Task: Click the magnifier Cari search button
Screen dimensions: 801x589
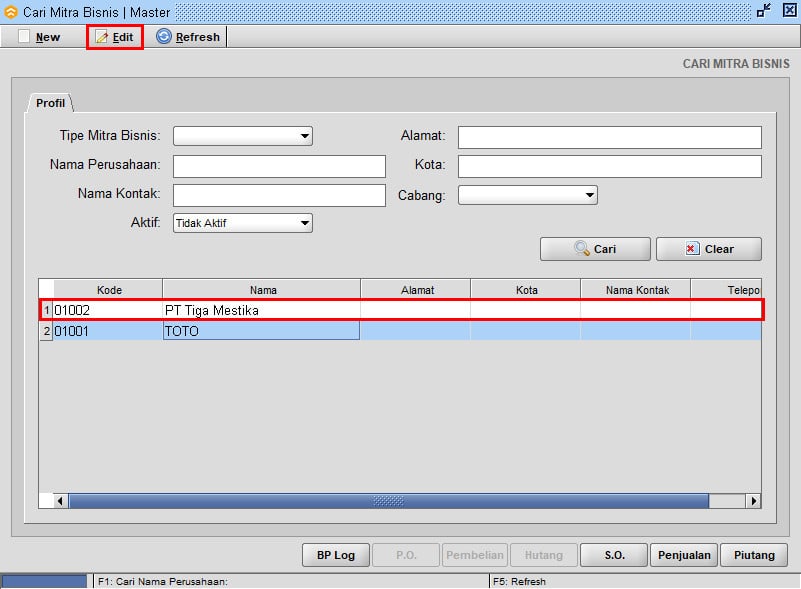Action: [595, 249]
